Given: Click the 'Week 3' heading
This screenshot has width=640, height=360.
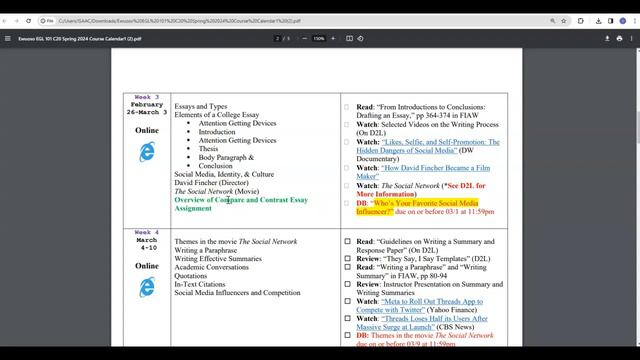Looking at the screenshot, I should point(147,97).
